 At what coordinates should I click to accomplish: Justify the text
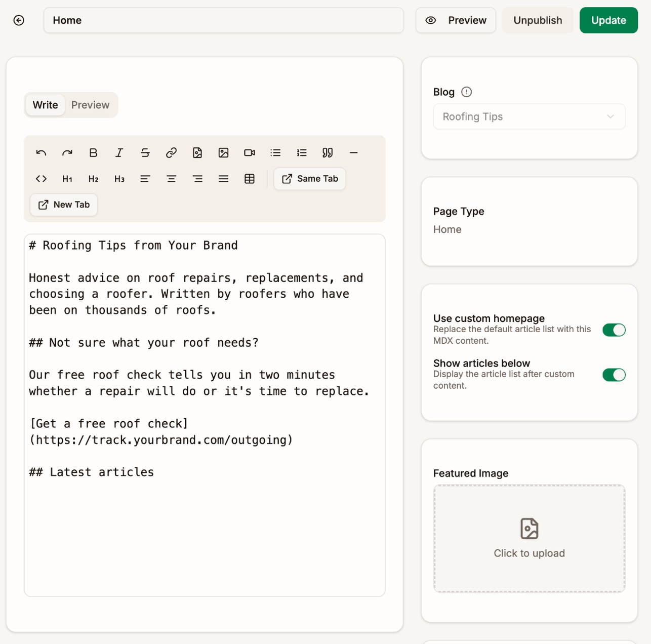point(223,179)
